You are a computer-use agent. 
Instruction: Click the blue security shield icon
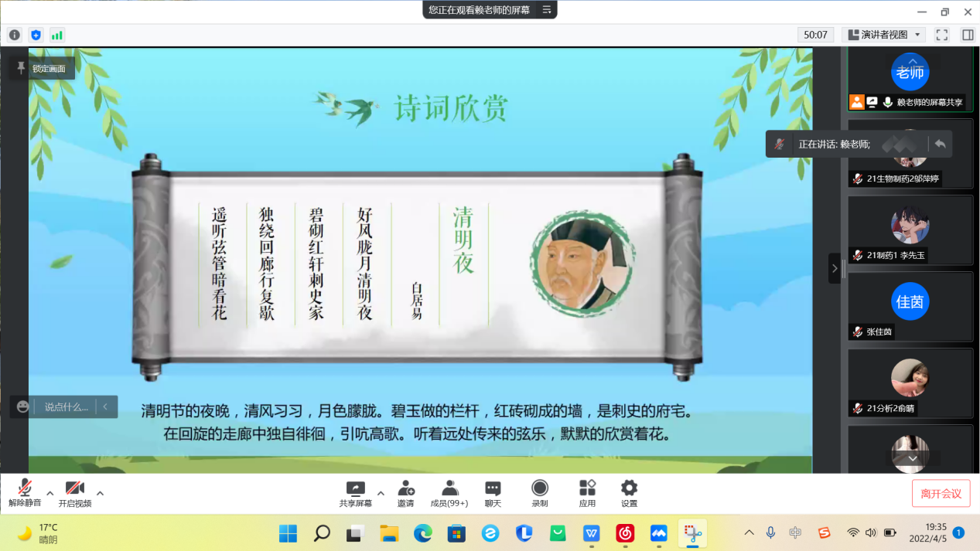(x=36, y=35)
